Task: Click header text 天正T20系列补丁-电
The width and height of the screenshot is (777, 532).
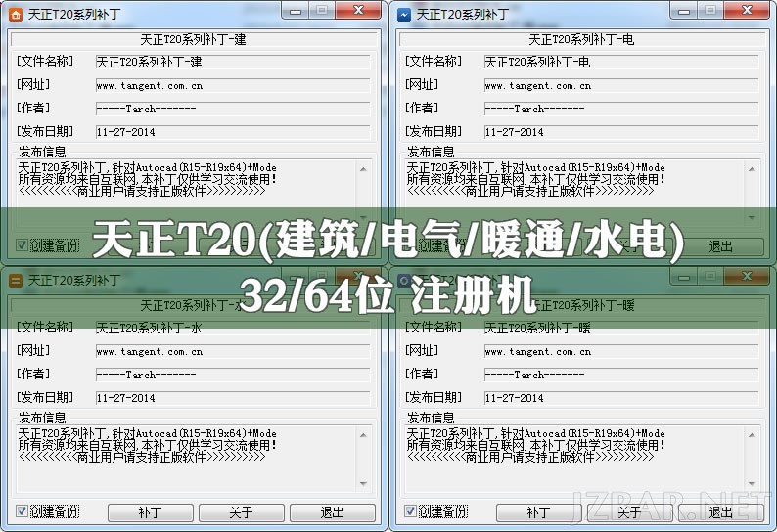Action: (x=581, y=39)
